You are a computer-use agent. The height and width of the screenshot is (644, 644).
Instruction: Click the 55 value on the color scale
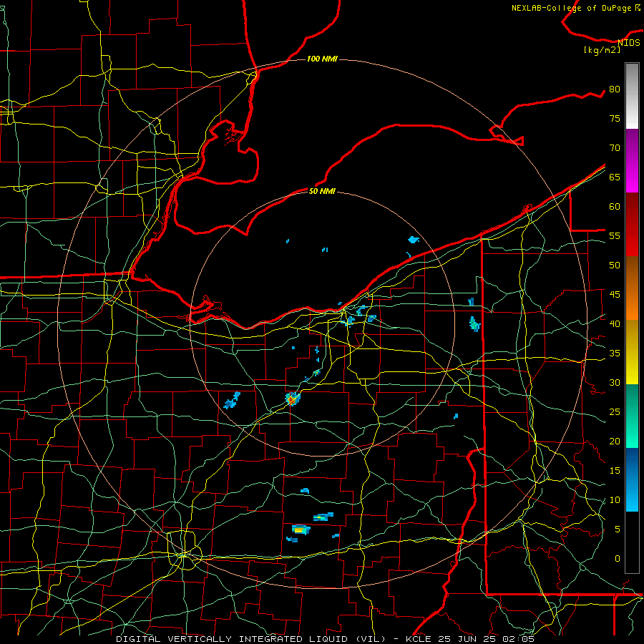tap(615, 235)
